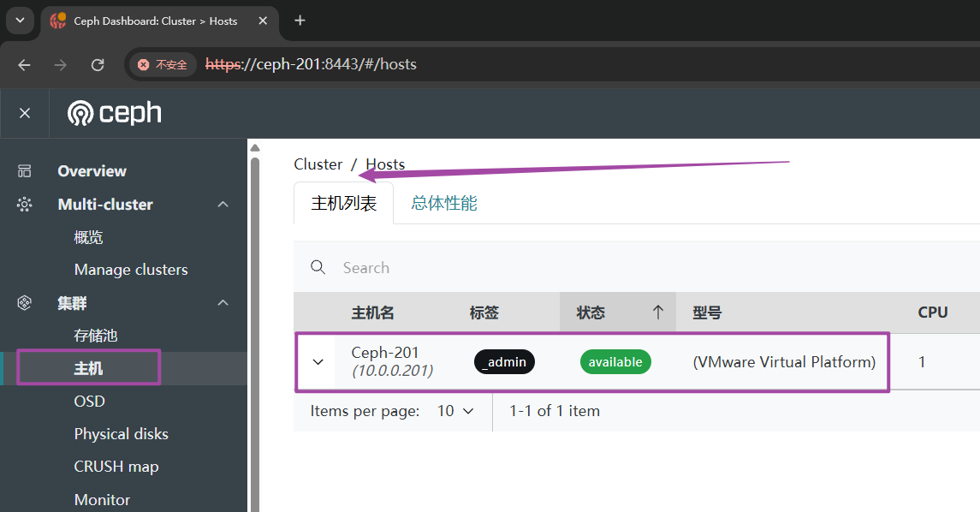Expand the Ceph-201 host row
This screenshot has width=980, height=512.
point(318,362)
